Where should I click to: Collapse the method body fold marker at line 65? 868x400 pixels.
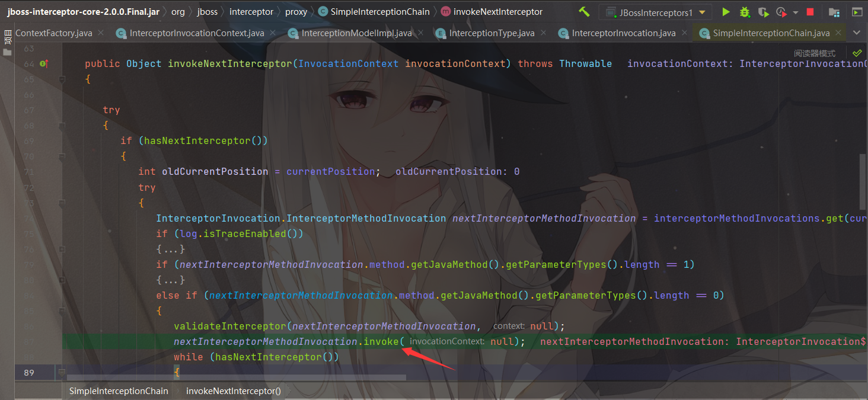tap(62, 79)
